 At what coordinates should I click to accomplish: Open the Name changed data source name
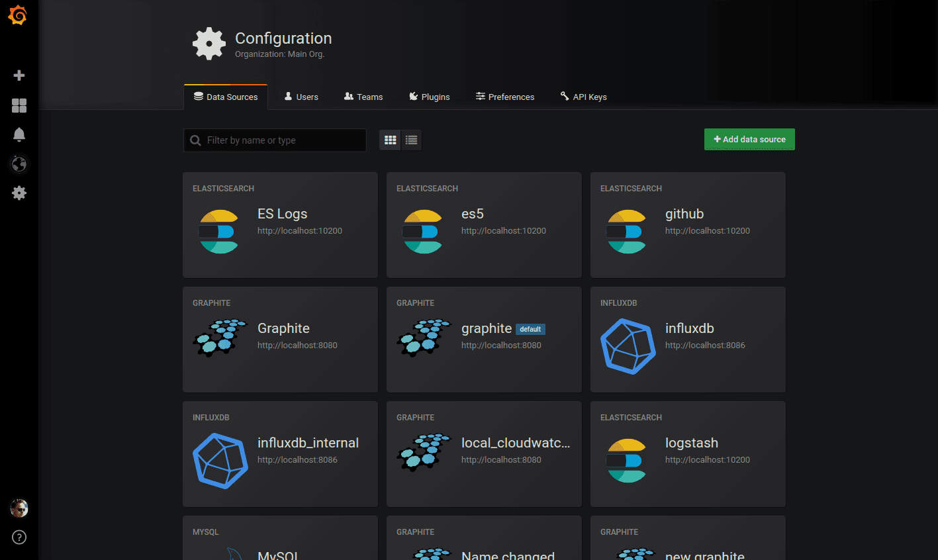coord(508,555)
